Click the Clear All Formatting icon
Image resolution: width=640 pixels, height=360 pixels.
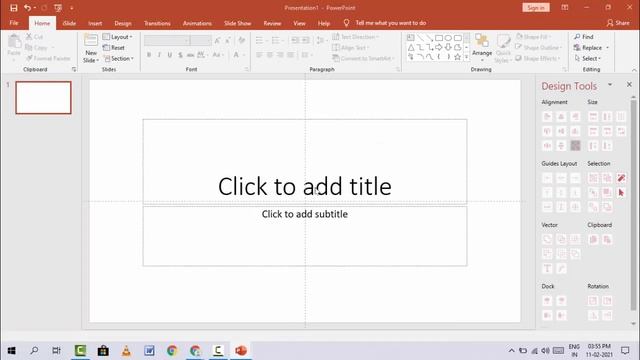point(242,40)
